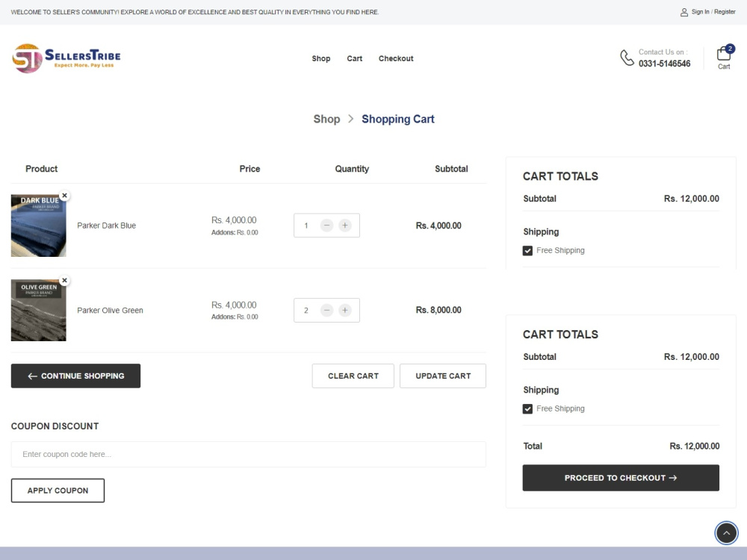Click the Parker Dark Blue quantity field

pyautogui.click(x=306, y=225)
